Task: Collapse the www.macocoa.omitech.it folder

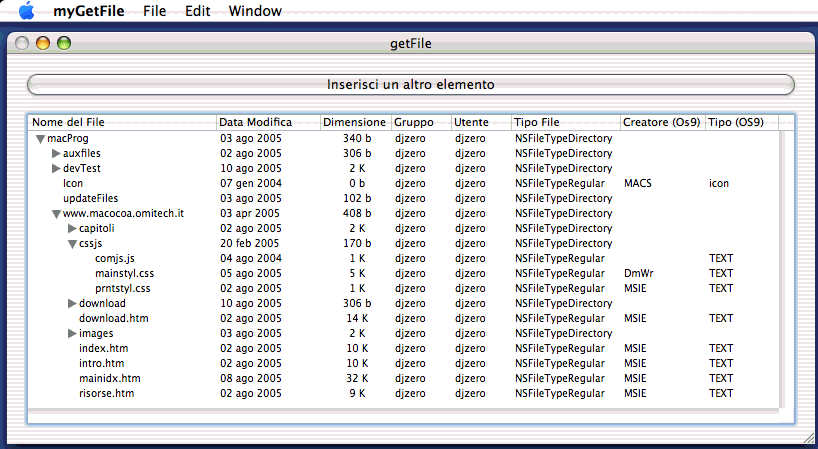Action: [56, 214]
